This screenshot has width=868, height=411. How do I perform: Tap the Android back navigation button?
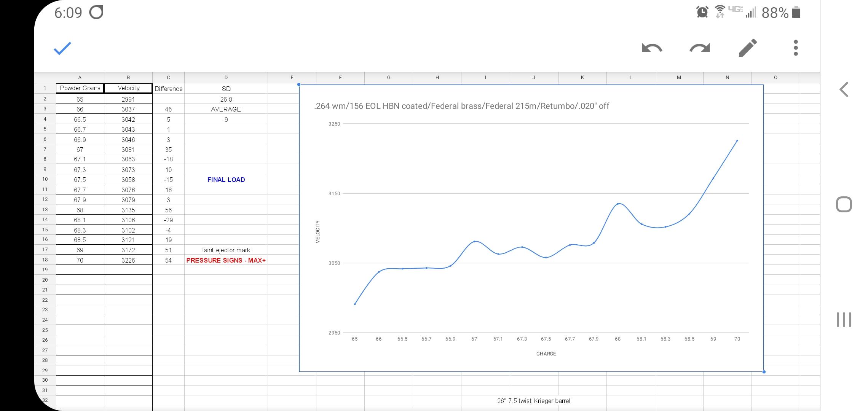tap(844, 90)
